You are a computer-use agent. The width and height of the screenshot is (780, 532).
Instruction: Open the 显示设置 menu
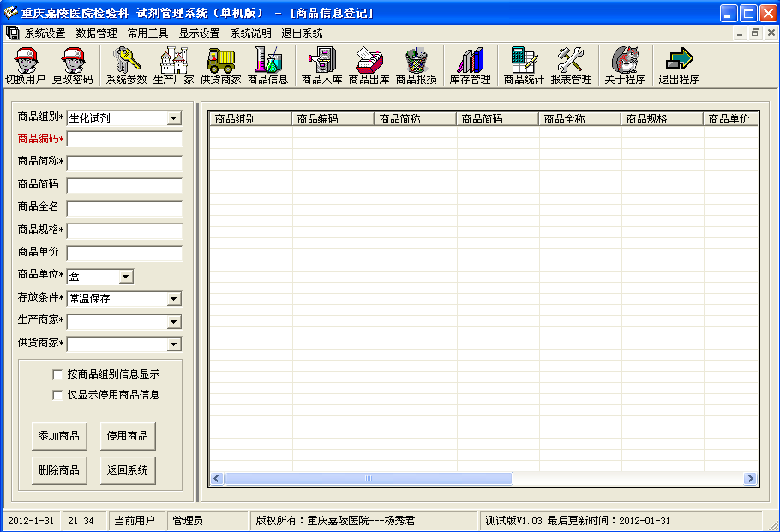200,33
